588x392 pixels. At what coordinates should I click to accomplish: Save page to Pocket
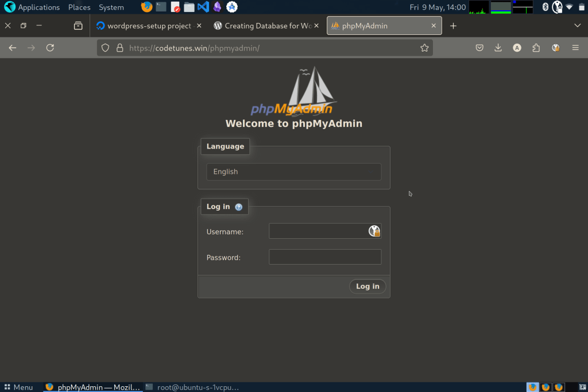pos(479,48)
